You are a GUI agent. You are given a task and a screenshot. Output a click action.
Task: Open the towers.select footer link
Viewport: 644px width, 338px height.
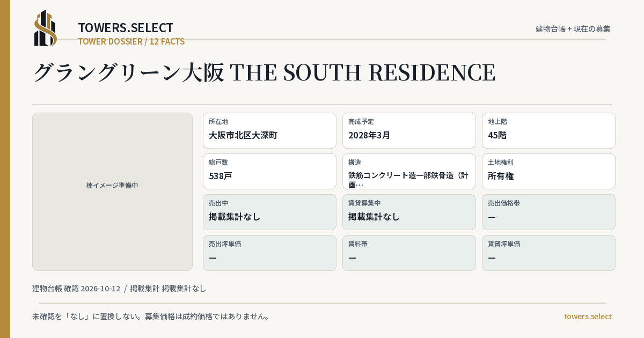[x=588, y=316]
